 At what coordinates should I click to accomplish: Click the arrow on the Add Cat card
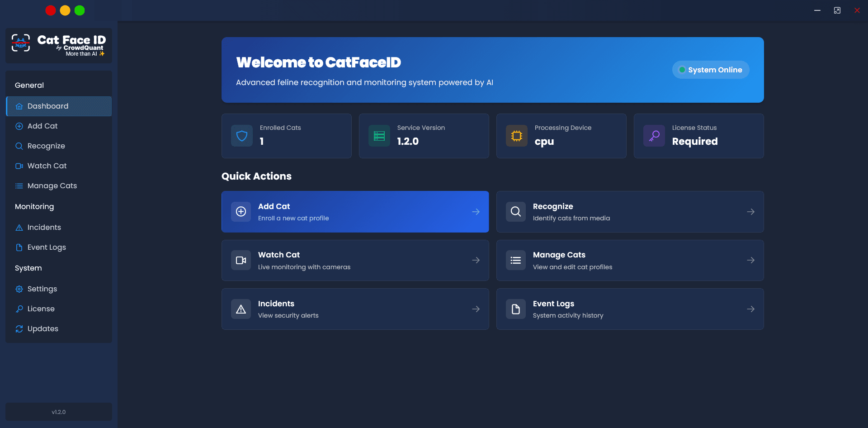476,212
